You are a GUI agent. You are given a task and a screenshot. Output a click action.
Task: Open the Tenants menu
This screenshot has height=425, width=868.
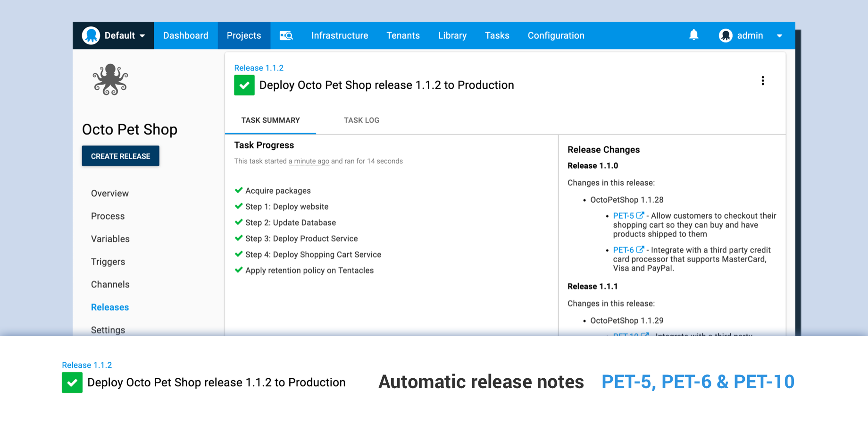coord(403,35)
